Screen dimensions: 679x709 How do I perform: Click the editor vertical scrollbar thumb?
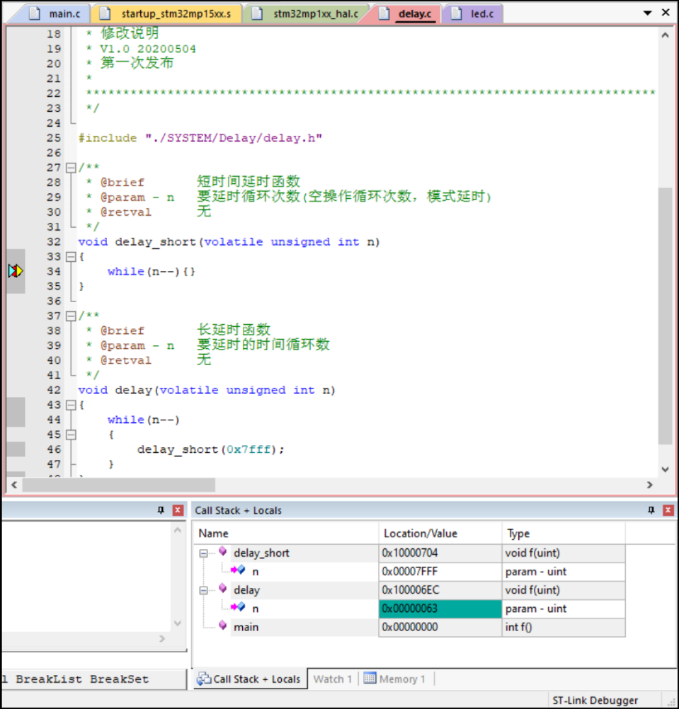coord(665,316)
